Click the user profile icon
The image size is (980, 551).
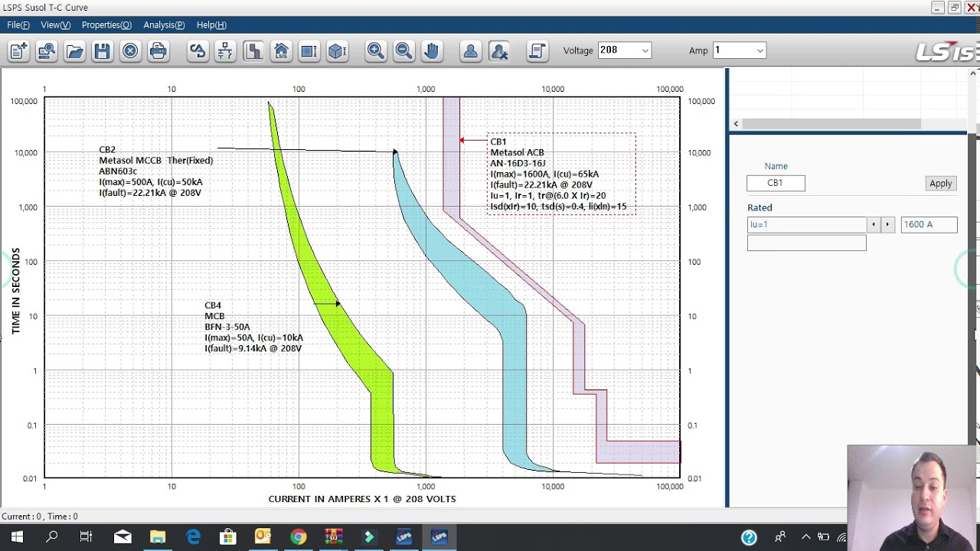coord(470,51)
